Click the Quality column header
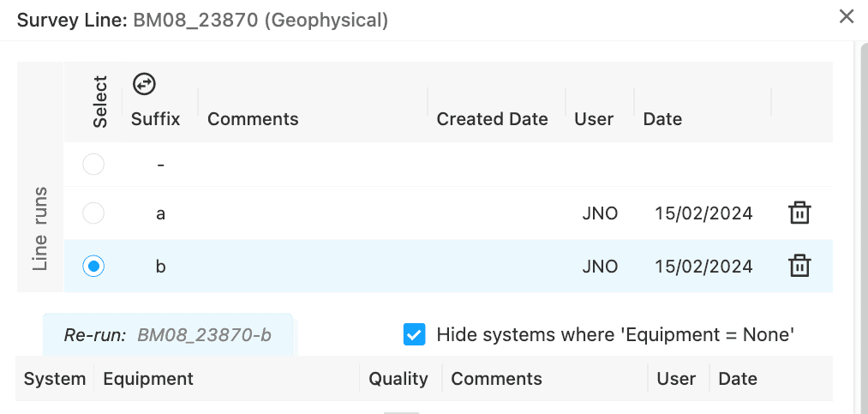 pos(398,379)
